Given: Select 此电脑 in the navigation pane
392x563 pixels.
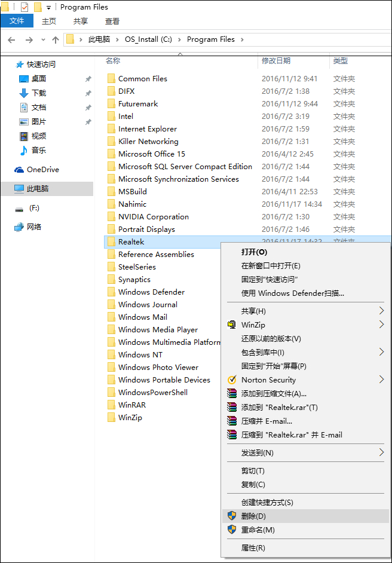Looking at the screenshot, I should coord(47,188).
